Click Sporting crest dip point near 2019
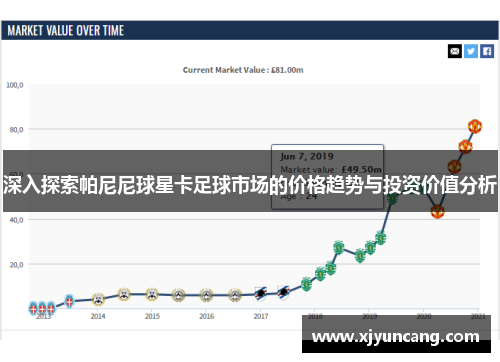500x362 pixels. click(x=360, y=256)
